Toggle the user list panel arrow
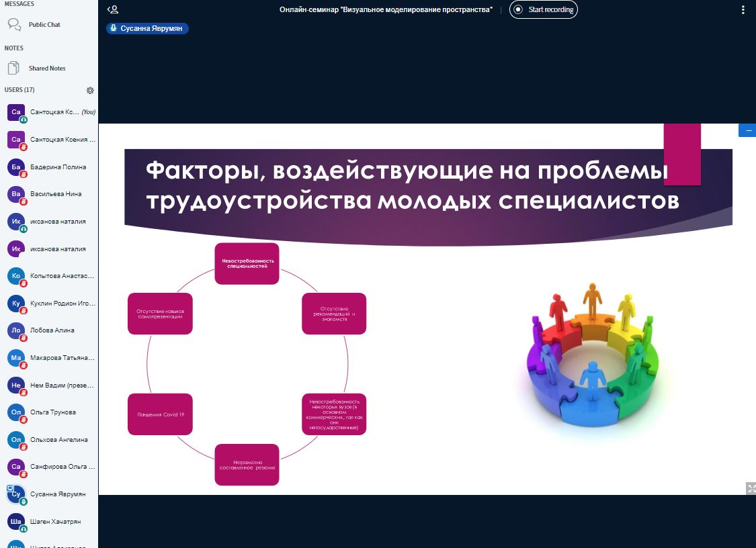The image size is (756, 548). (x=112, y=9)
